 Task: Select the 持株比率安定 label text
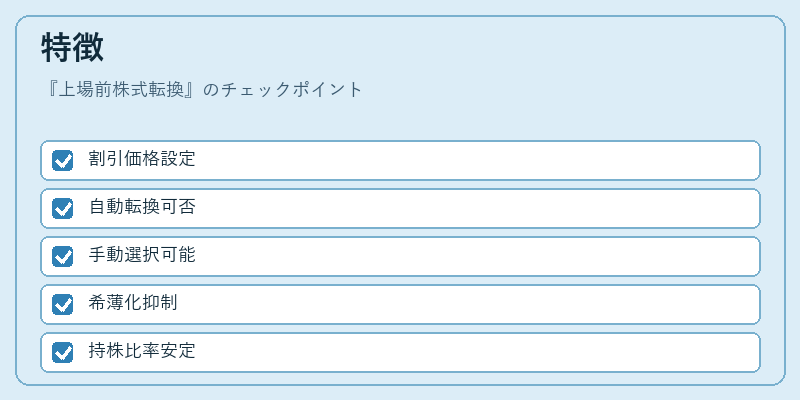142,351
